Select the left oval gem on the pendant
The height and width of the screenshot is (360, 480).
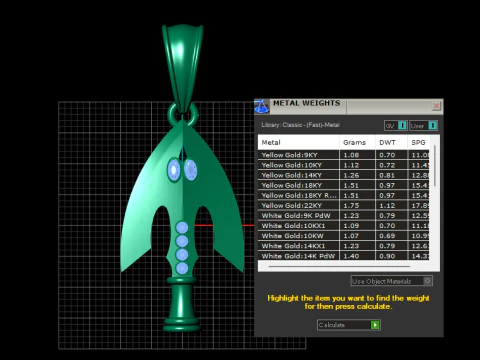[x=174, y=170]
